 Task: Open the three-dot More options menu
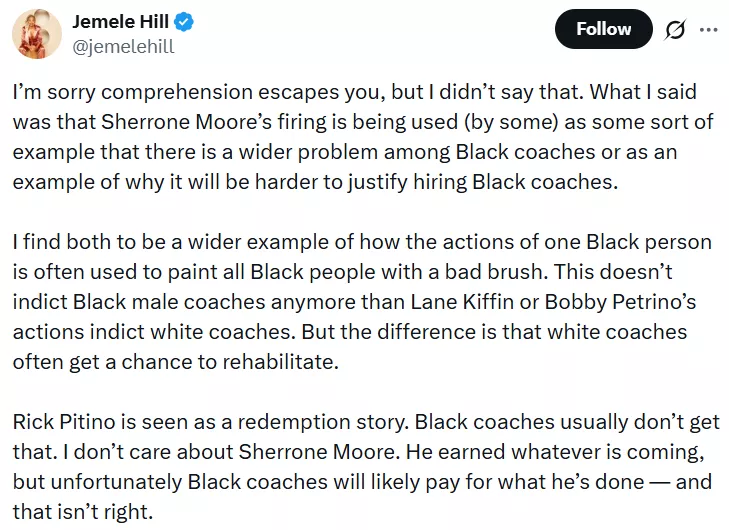[x=708, y=30]
